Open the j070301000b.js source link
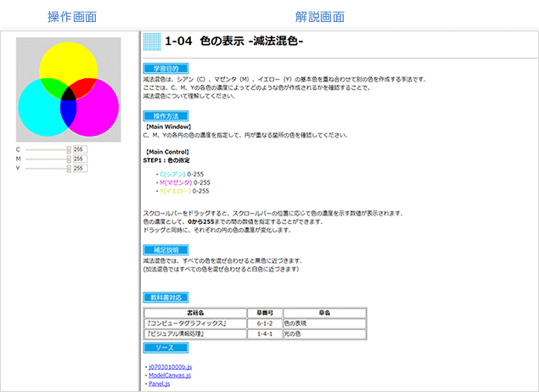The height and width of the screenshot is (392, 539). [x=170, y=367]
